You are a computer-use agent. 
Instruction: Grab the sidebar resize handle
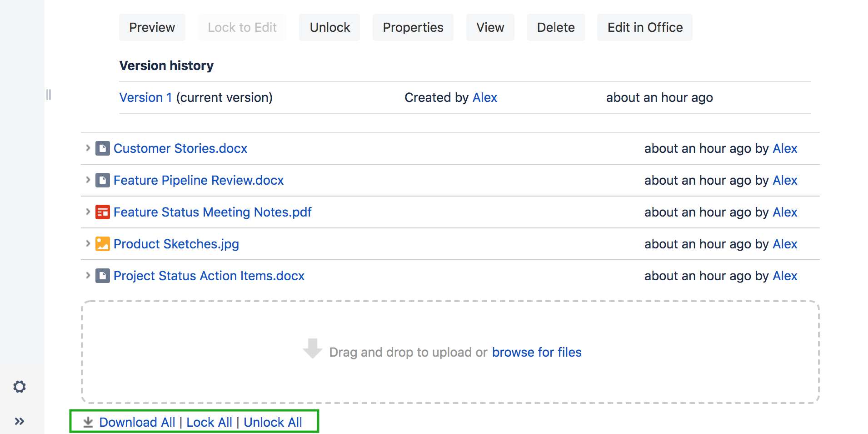point(49,95)
